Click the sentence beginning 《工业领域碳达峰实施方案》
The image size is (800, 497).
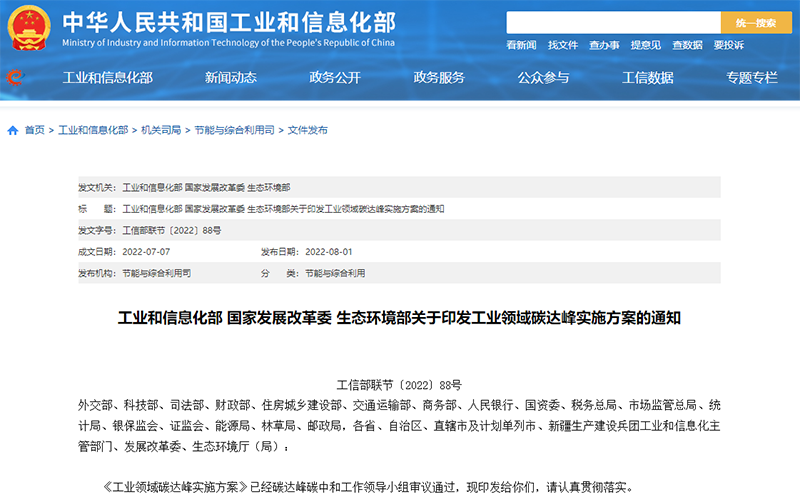tap(367, 487)
